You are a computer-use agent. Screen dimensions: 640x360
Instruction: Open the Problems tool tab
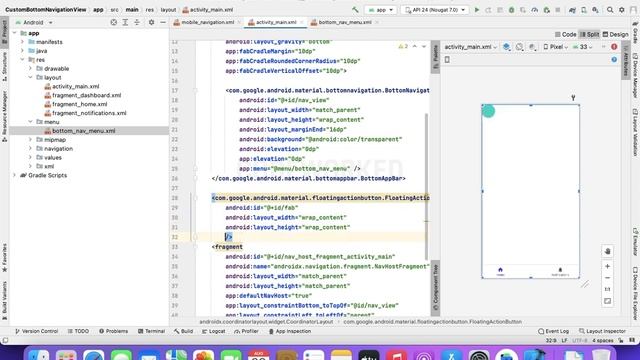pos(113,331)
